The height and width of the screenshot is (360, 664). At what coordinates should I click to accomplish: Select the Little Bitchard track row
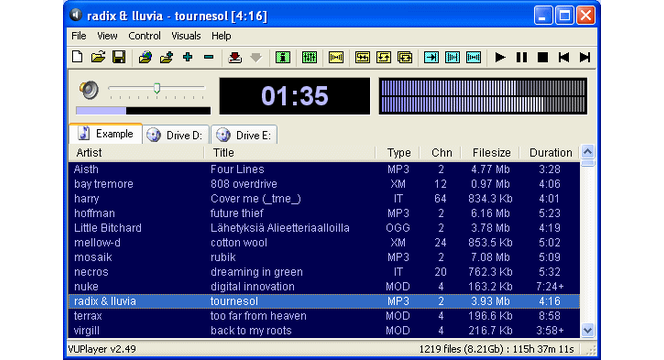point(324,228)
